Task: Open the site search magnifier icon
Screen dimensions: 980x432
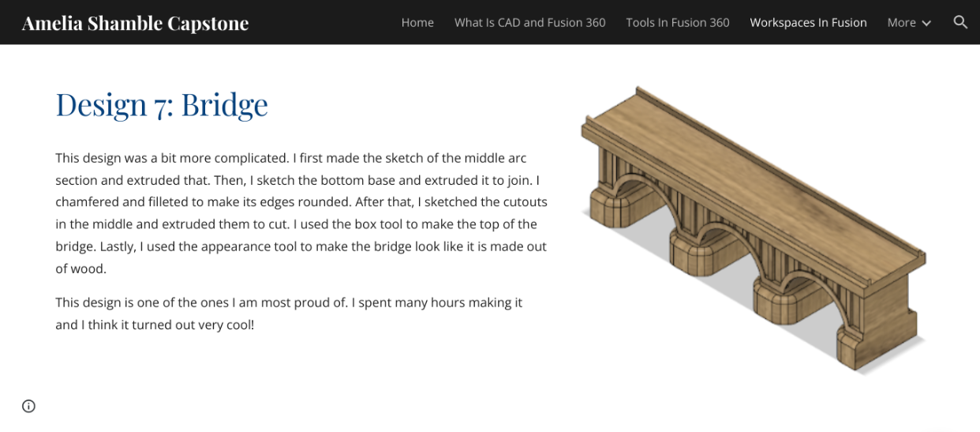Action: (x=959, y=22)
